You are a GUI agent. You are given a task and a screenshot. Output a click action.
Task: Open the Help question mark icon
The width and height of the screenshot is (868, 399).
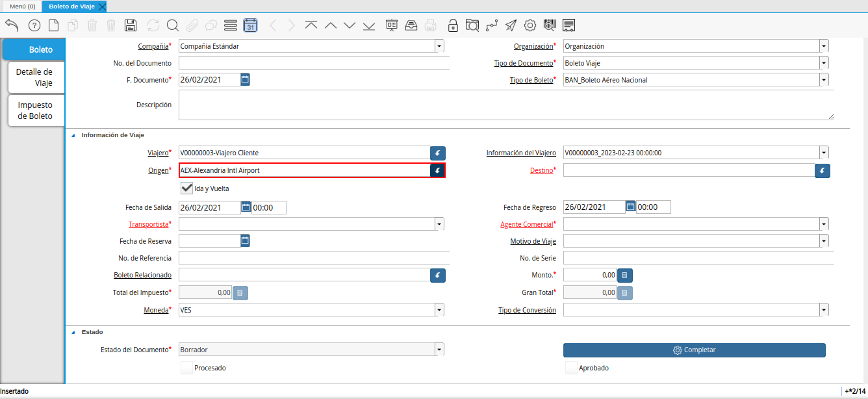[34, 25]
